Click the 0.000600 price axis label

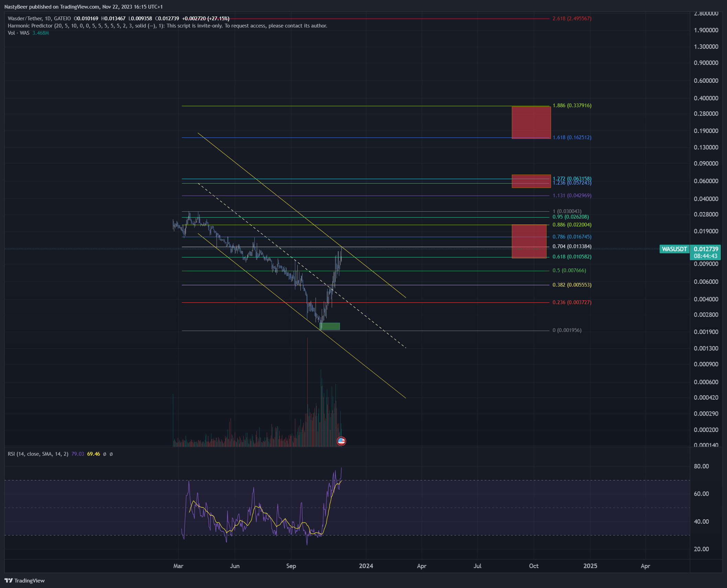point(706,382)
